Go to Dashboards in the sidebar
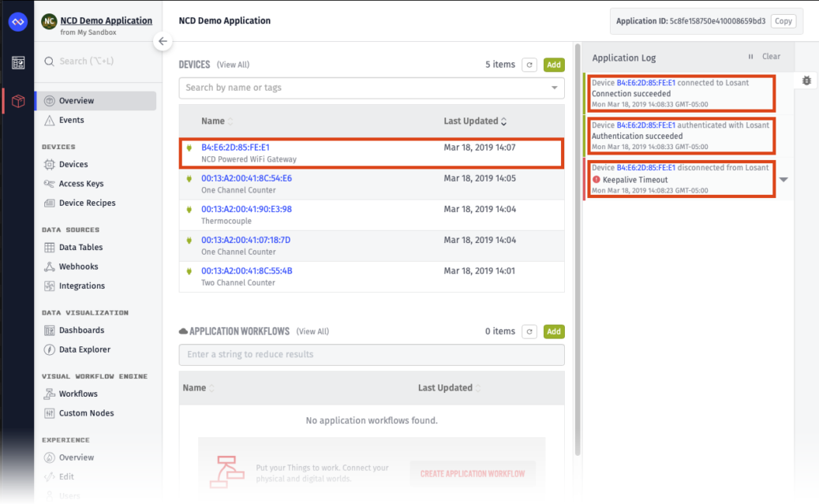The width and height of the screenshot is (819, 504). [81, 330]
